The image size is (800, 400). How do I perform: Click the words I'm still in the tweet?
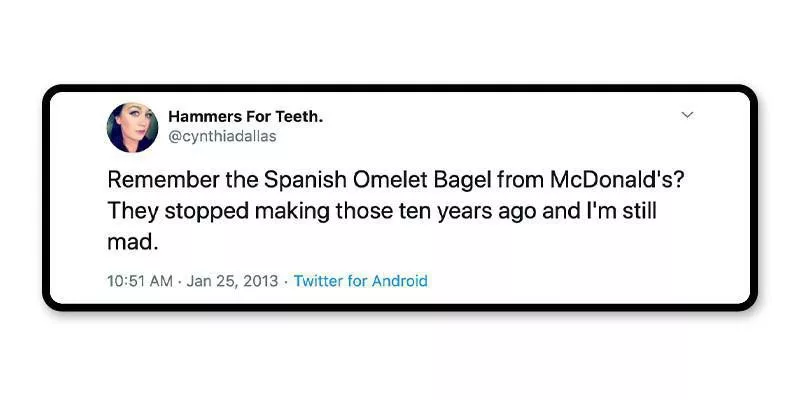[x=619, y=212]
